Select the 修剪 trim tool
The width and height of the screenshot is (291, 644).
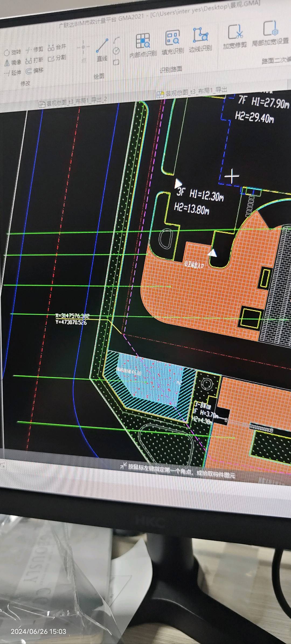point(34,50)
